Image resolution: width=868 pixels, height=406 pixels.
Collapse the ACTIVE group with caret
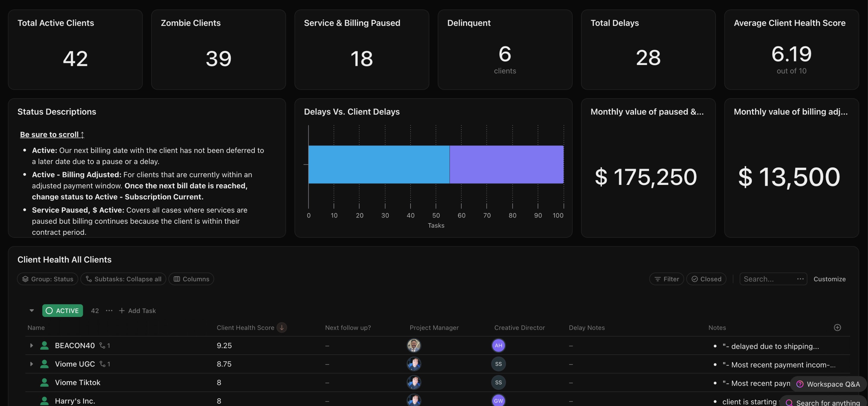click(32, 310)
